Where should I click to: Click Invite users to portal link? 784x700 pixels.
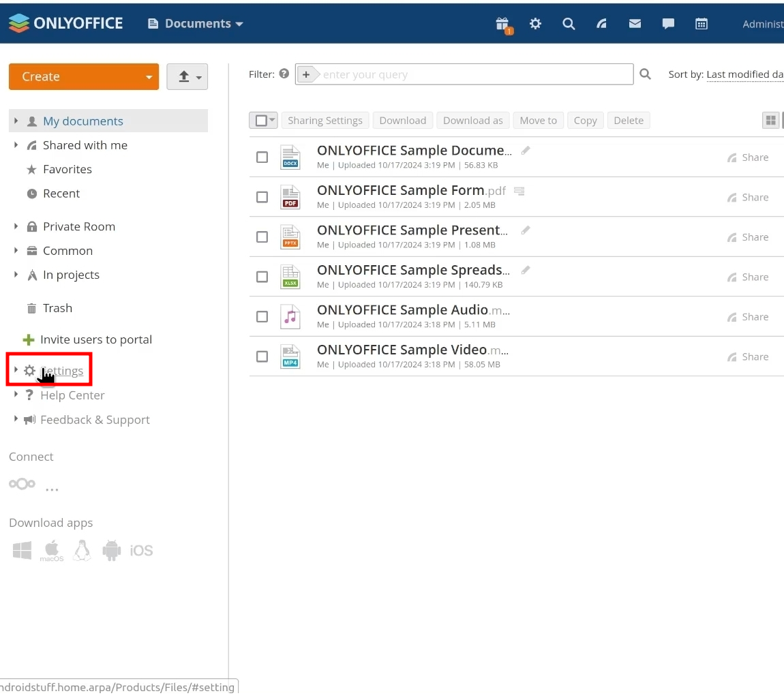pos(95,340)
